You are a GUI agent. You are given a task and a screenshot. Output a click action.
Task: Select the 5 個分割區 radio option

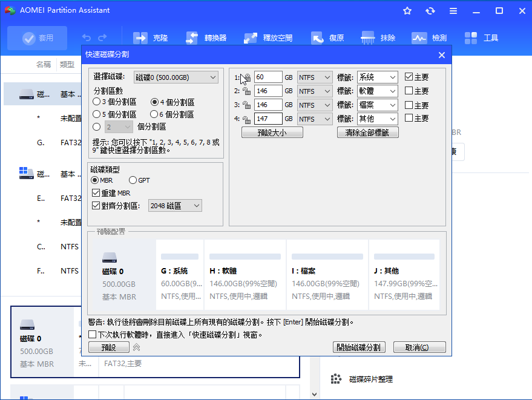pos(96,114)
